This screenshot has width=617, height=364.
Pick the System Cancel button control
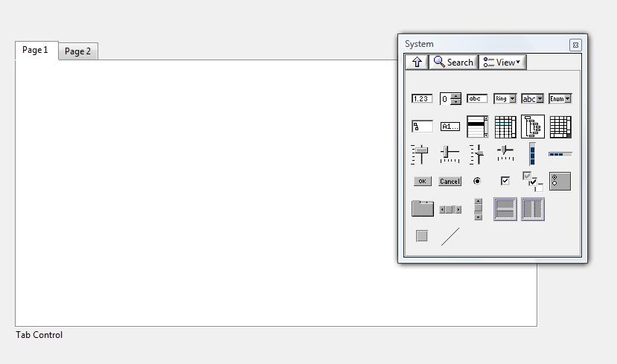pos(450,181)
